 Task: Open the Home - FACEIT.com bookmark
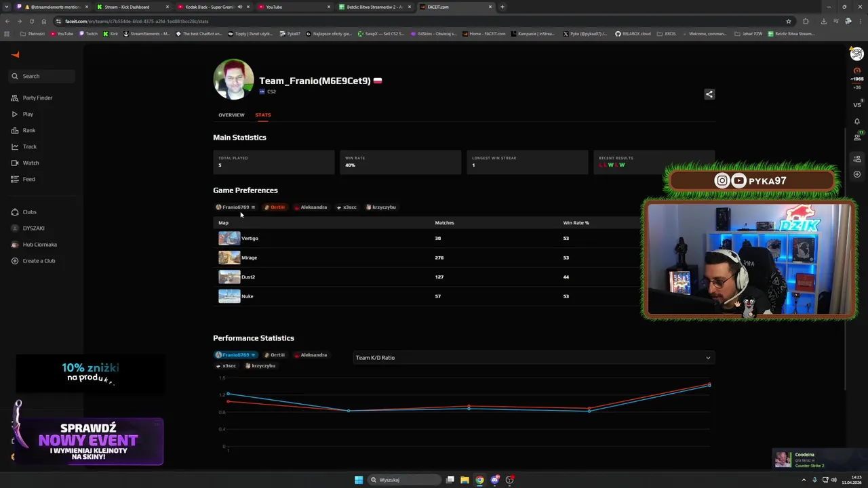[484, 33]
